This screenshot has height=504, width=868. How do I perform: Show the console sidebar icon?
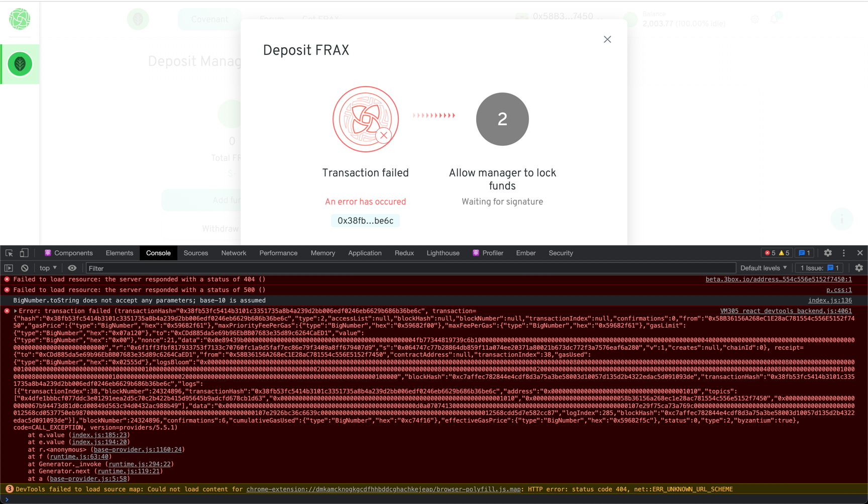click(9, 268)
